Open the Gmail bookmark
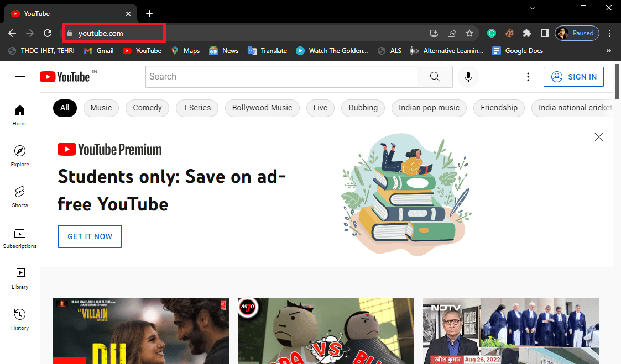This screenshot has height=364, width=621. (99, 51)
